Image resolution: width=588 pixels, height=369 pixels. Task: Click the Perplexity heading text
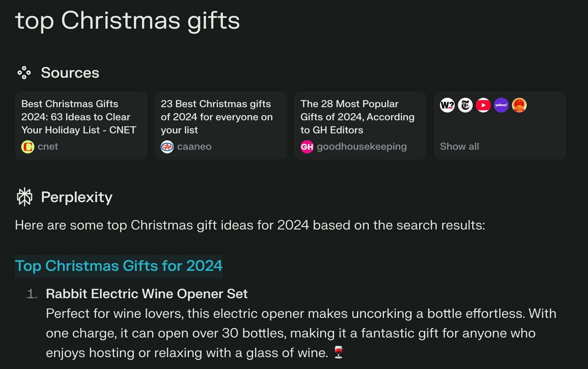76,197
